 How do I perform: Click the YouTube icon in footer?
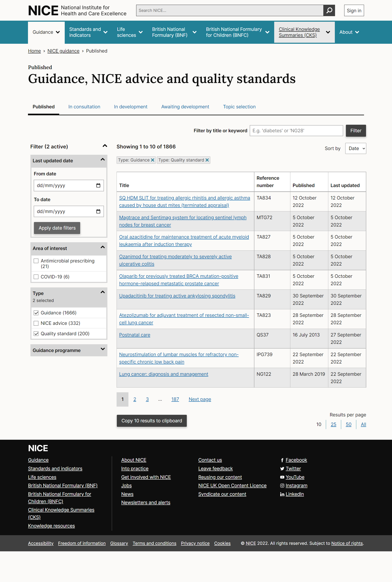click(282, 477)
